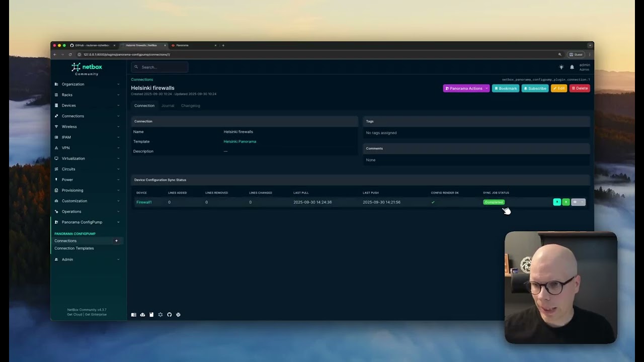Image resolution: width=644 pixels, height=362 pixels.
Task: Open Connections under Panorama ConfigPump
Action: [x=65, y=241]
